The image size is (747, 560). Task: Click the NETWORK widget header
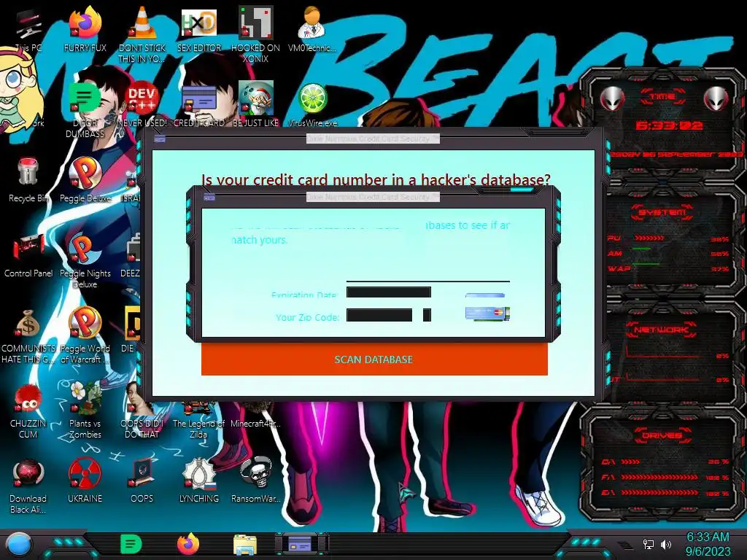661,330
